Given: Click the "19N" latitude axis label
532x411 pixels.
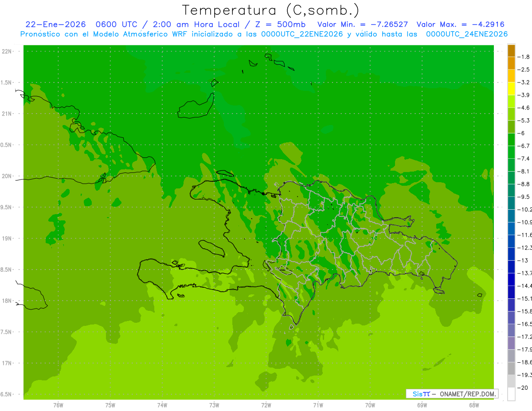Looking at the screenshot, I should [7, 238].
